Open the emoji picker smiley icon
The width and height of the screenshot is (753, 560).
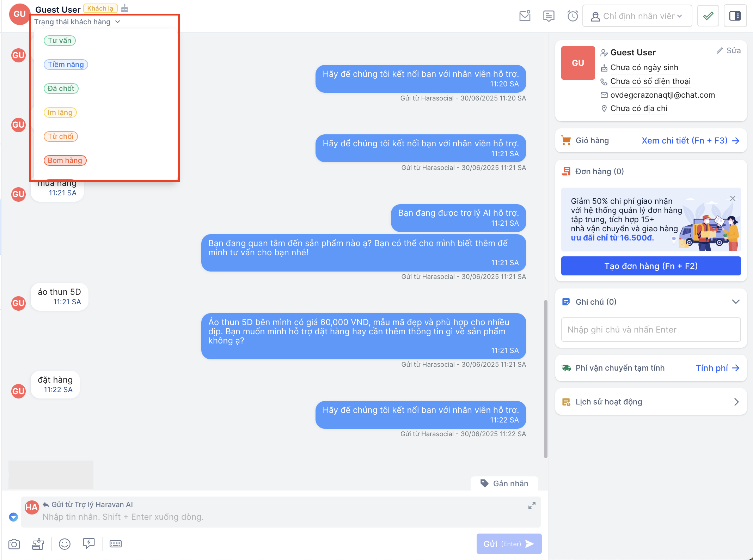(65, 544)
